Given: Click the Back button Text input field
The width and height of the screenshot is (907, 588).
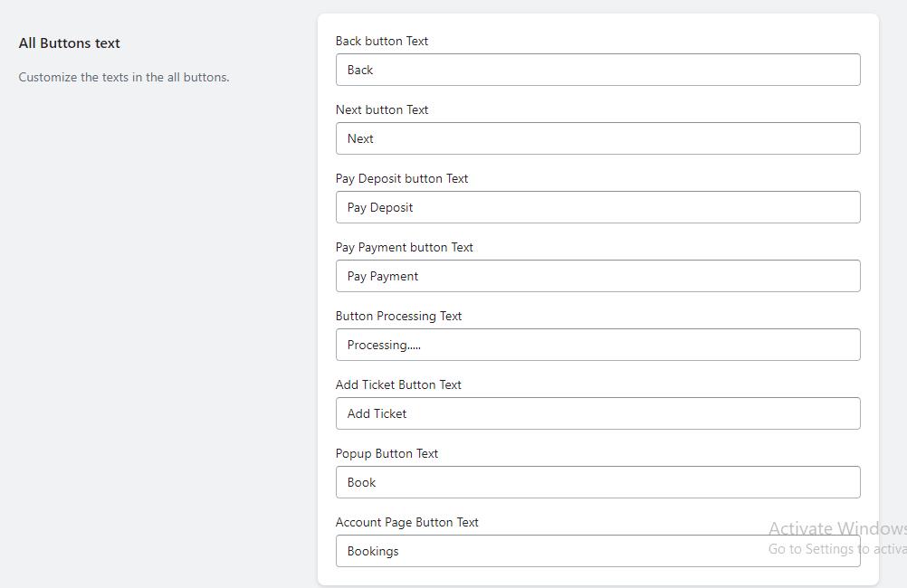Looking at the screenshot, I should coord(597,70).
